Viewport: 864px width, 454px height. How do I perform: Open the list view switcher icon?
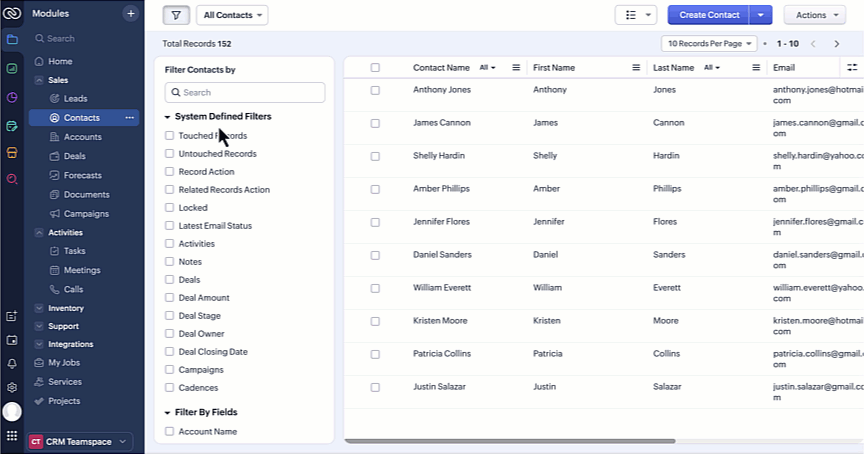(635, 15)
